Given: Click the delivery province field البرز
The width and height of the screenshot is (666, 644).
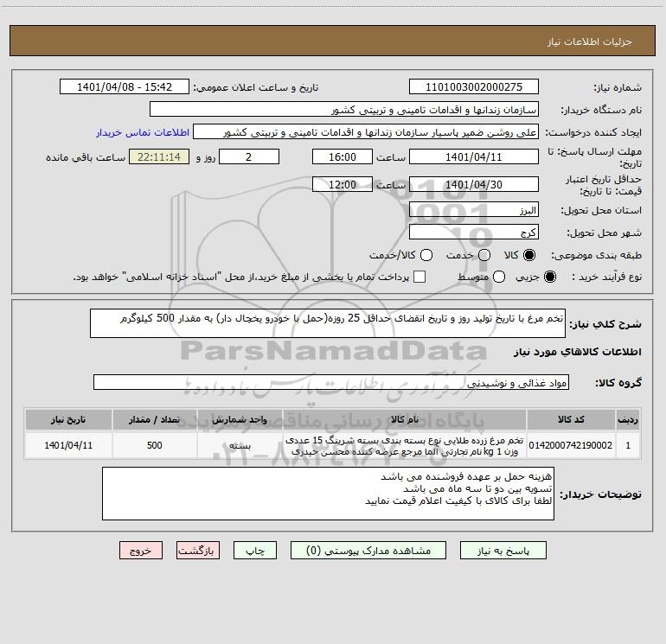Looking at the screenshot, I should click(474, 210).
